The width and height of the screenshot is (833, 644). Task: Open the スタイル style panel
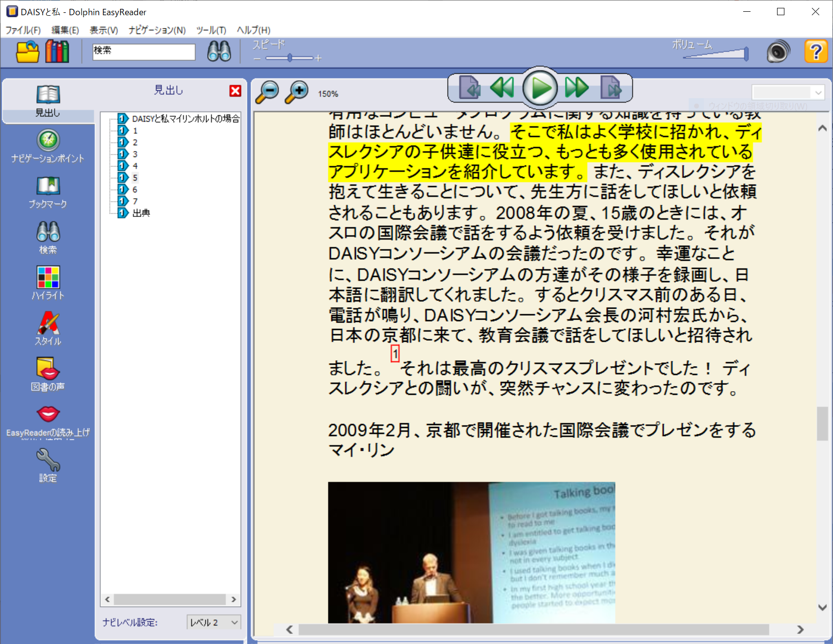(48, 329)
